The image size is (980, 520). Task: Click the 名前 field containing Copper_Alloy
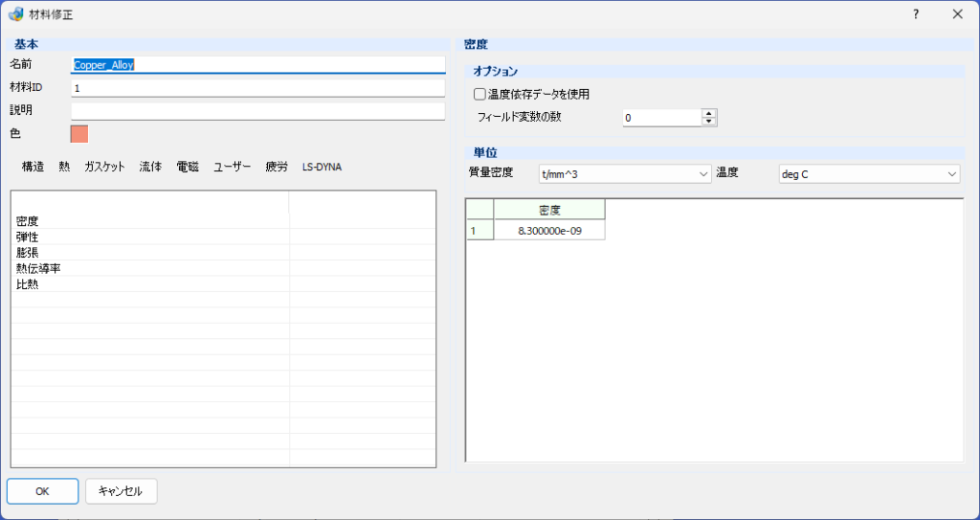pyautogui.click(x=258, y=64)
